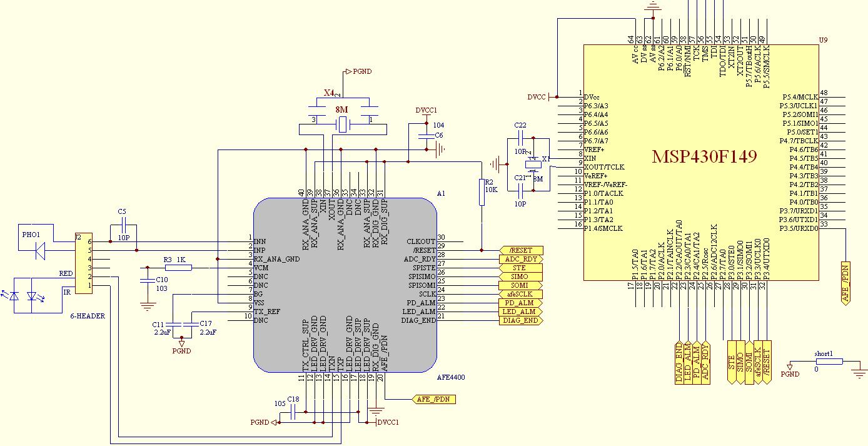Select capacitor C22 near X1 crystal
Viewport: 868px width, 446px height.
coord(521,138)
